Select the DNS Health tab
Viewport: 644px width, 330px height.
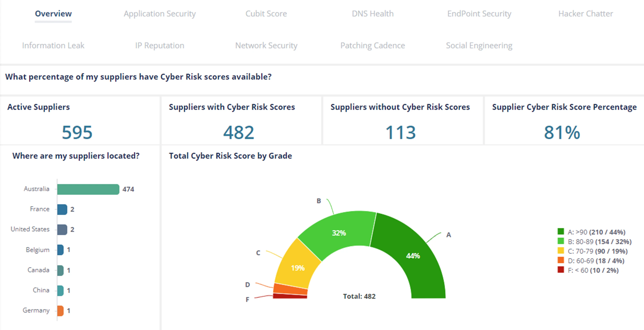pyautogui.click(x=373, y=14)
